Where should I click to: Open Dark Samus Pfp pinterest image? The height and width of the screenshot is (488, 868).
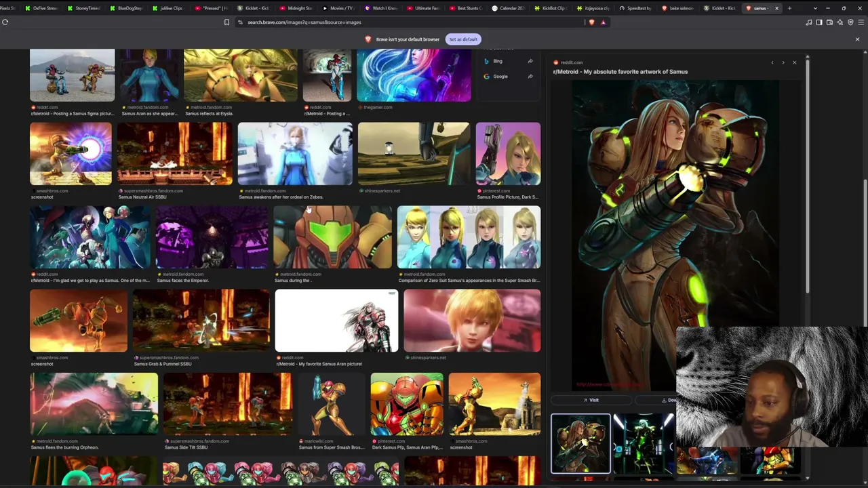pos(407,404)
